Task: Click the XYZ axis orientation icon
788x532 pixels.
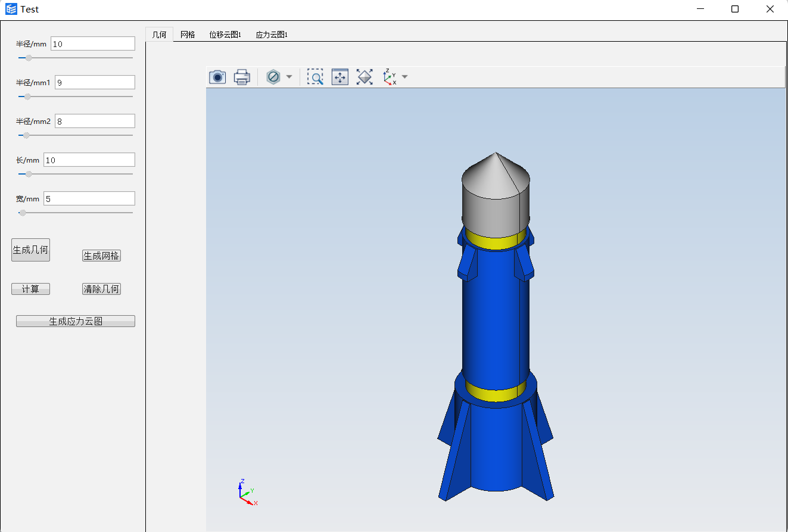Action: 390,77
